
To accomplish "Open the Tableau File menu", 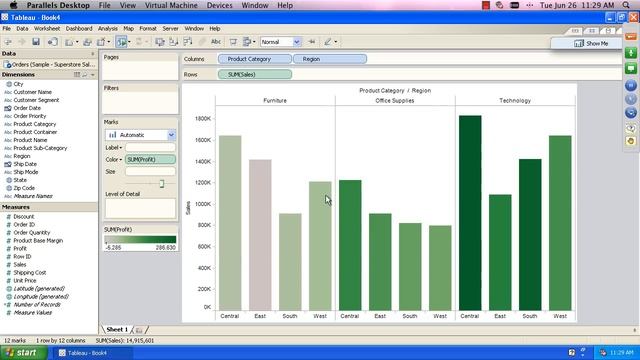I will pyautogui.click(x=7, y=29).
